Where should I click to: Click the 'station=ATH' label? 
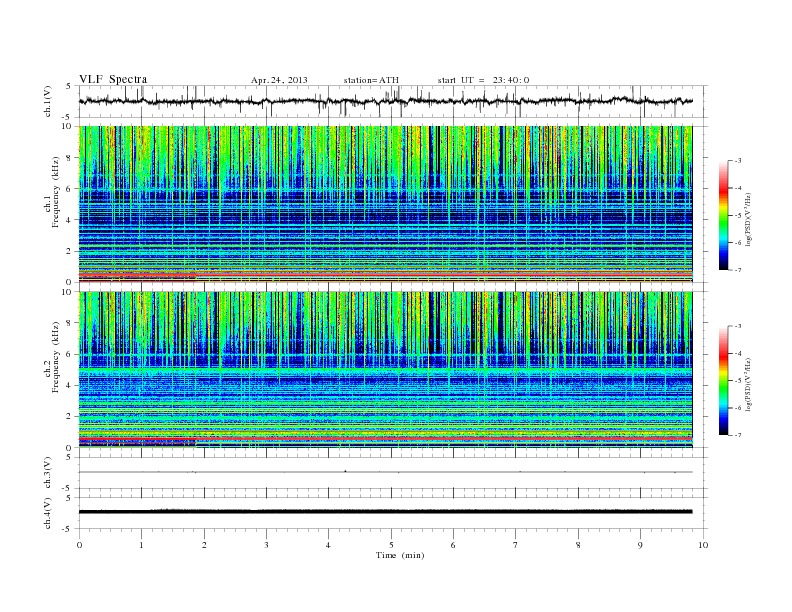(x=371, y=80)
